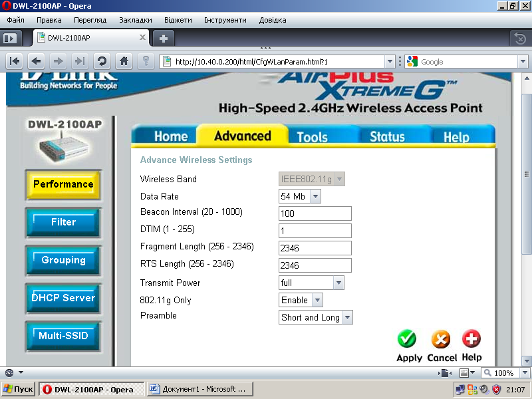Select the Advanced tab
The width and height of the screenshot is (532, 399).
243,136
